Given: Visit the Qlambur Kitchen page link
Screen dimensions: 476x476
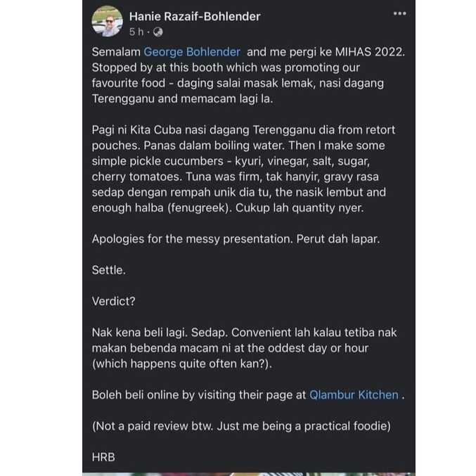Looking at the screenshot, I should coord(354,395).
